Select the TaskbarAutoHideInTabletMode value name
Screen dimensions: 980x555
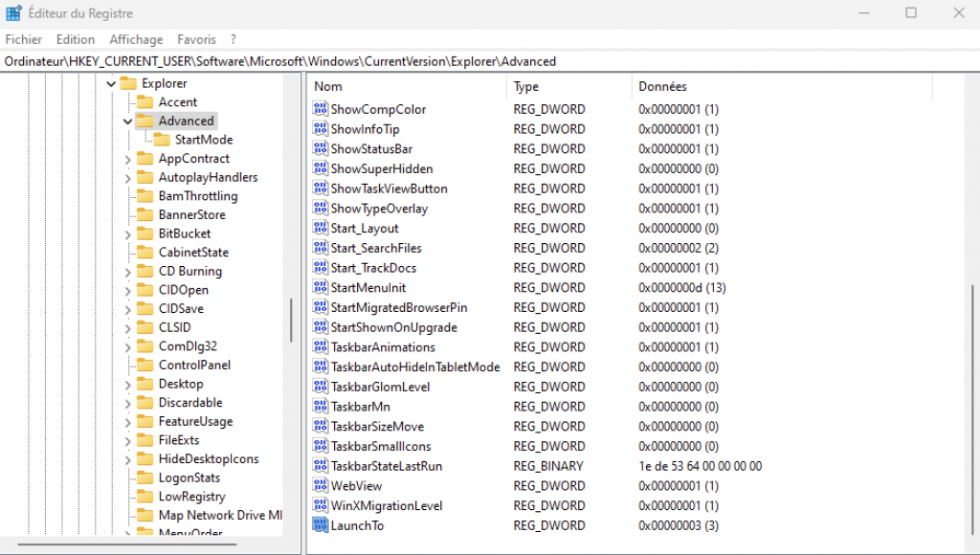(415, 366)
